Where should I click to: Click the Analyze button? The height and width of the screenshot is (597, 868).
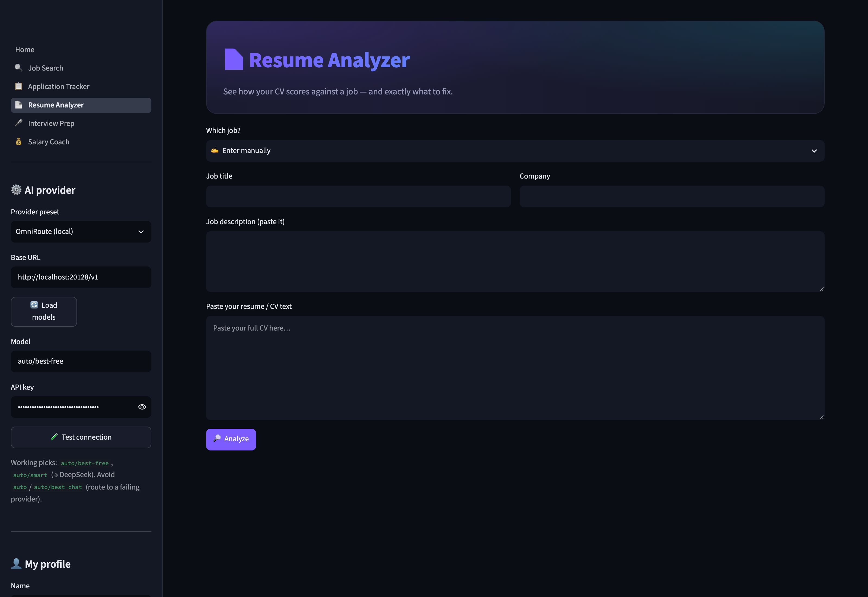coord(231,440)
